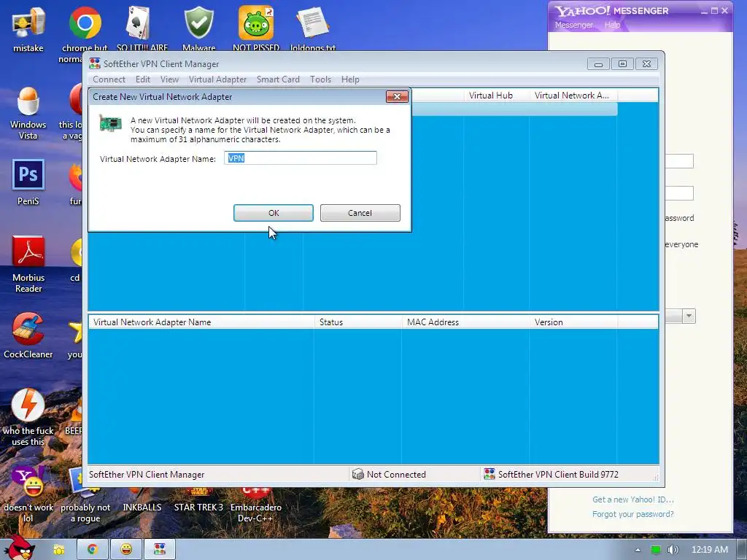Open the CockCleaner desktop icon
This screenshot has height=560, width=747.
tap(28, 335)
